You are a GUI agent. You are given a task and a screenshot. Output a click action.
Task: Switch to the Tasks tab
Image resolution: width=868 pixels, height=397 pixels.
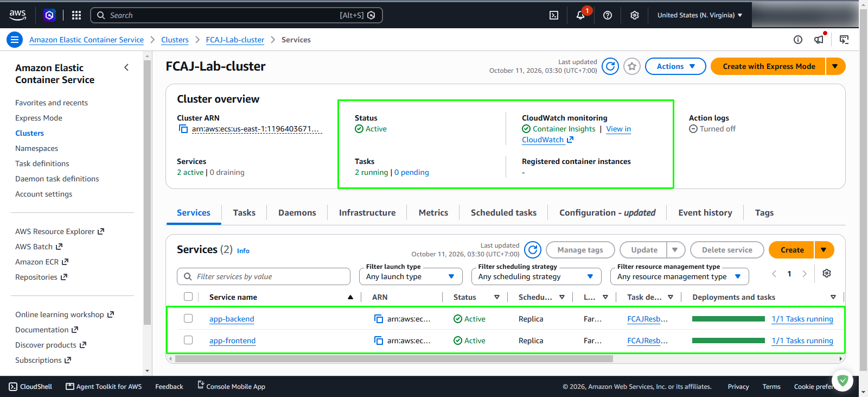click(x=244, y=213)
